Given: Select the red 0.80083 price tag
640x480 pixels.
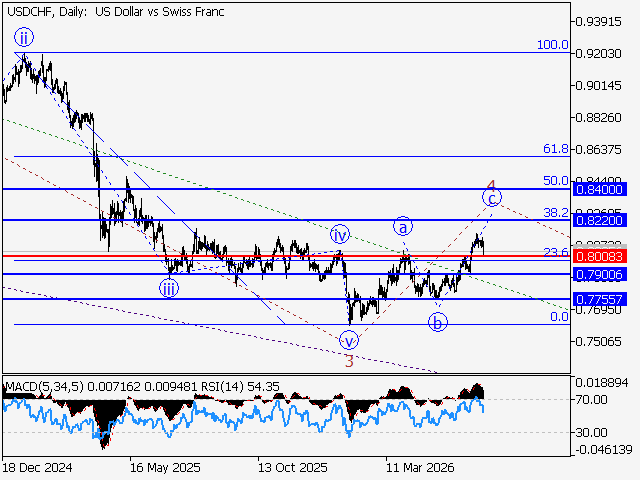Looking at the screenshot, I should point(599,256).
